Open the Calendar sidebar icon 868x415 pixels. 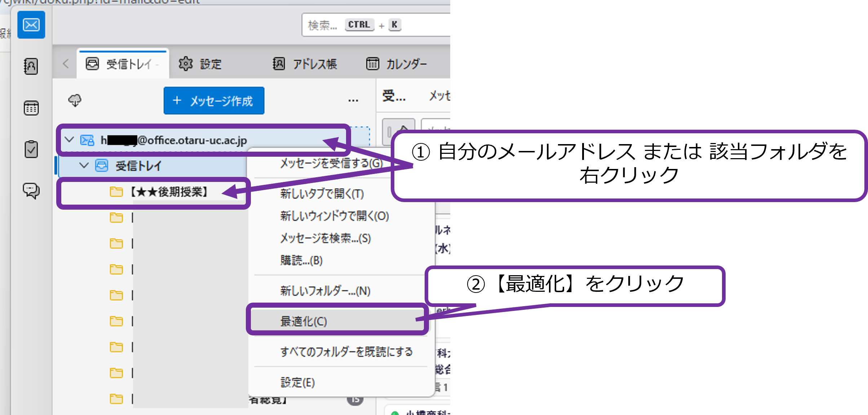(x=31, y=108)
